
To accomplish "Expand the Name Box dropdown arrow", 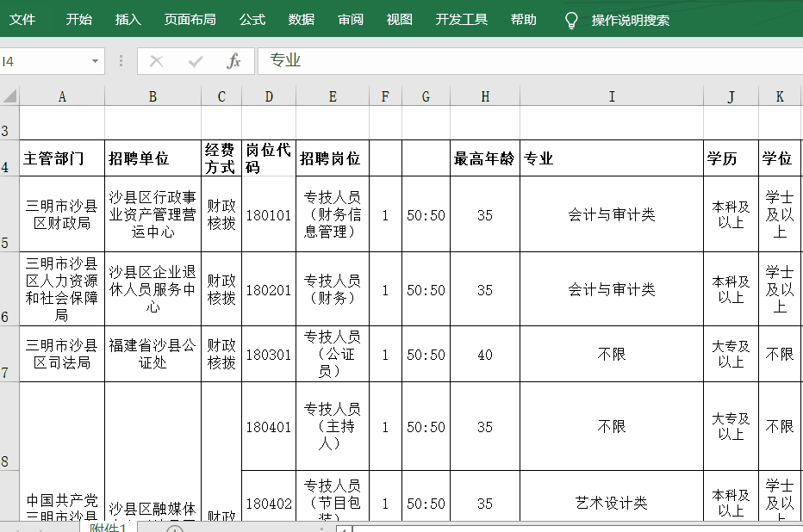I will (95, 61).
